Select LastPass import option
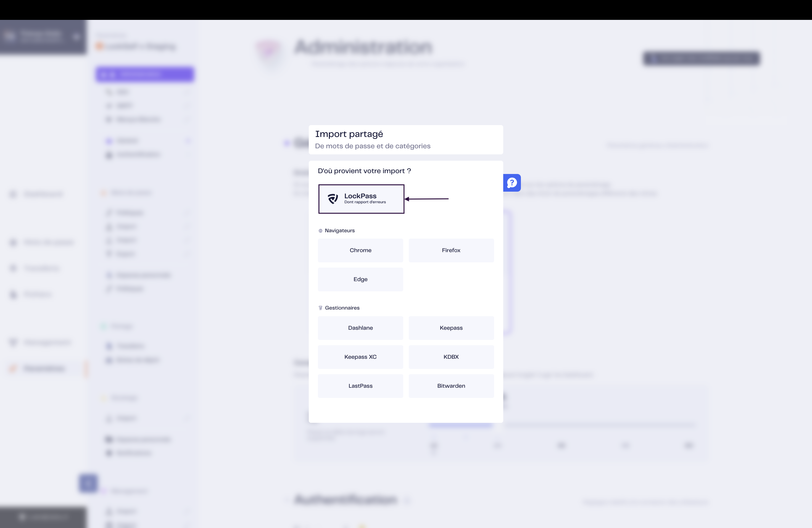 [x=360, y=386]
